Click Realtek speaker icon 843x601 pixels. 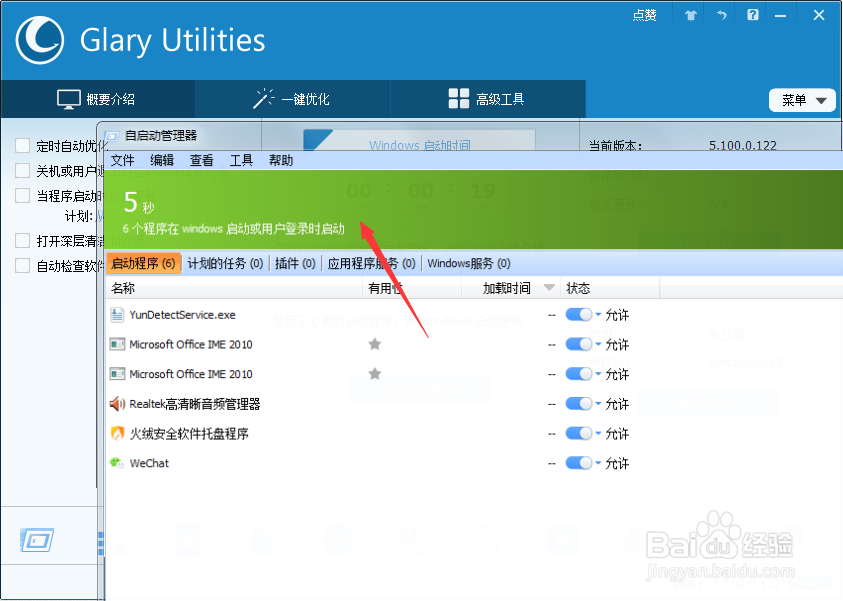point(117,404)
